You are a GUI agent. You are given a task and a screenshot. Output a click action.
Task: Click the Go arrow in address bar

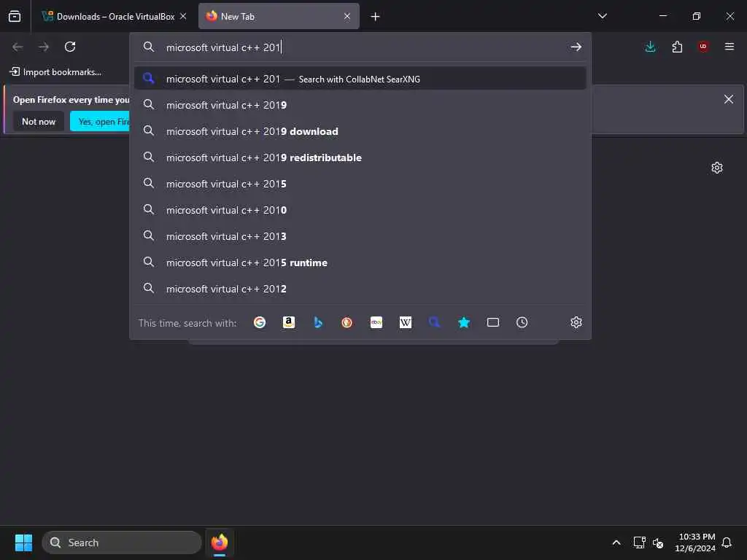point(576,47)
